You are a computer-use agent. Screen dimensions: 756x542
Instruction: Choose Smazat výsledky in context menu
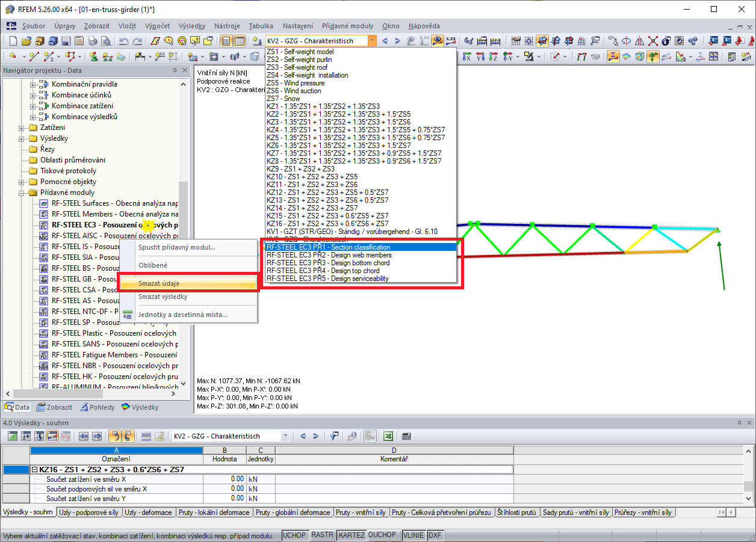tap(188, 297)
